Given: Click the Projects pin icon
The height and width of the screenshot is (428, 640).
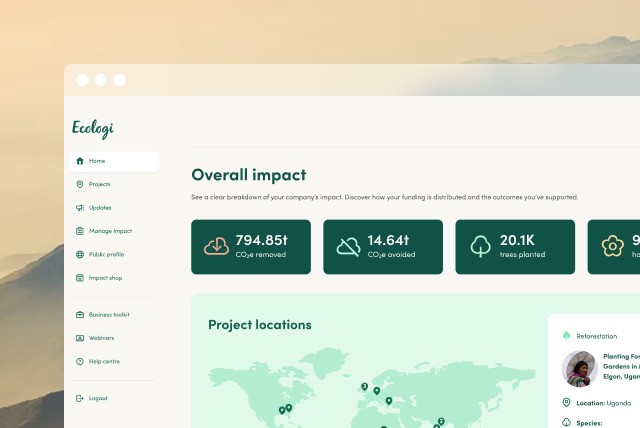Looking at the screenshot, I should pyautogui.click(x=80, y=184).
